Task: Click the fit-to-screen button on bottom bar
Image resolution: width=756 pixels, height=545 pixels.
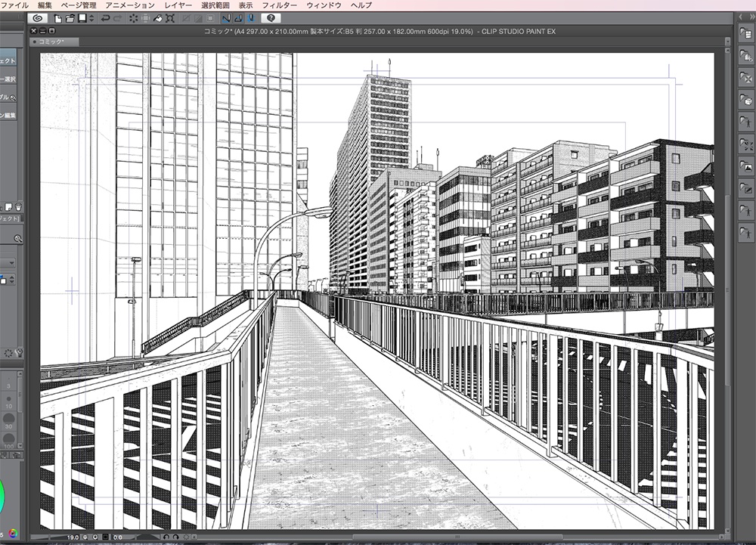Action: click(x=105, y=536)
